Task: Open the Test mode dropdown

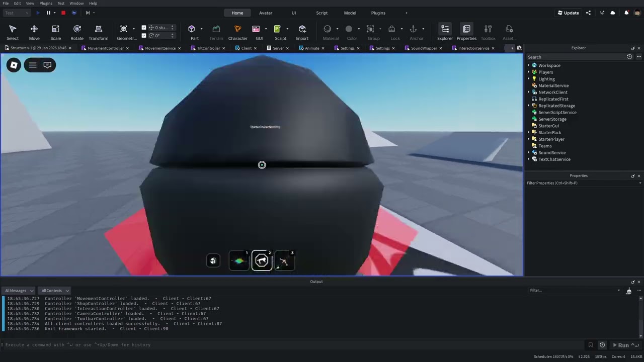Action: (x=17, y=13)
